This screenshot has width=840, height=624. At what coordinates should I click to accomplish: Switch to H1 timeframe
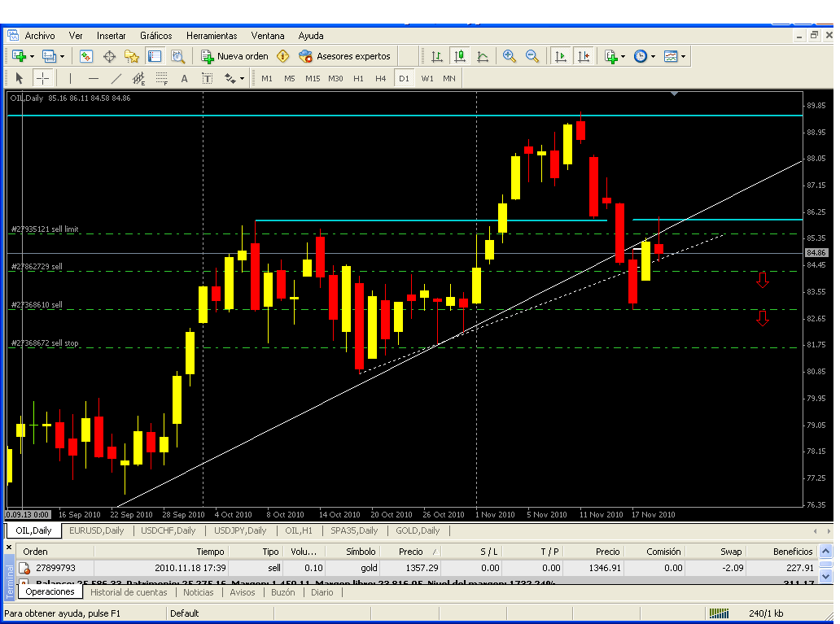[358, 79]
